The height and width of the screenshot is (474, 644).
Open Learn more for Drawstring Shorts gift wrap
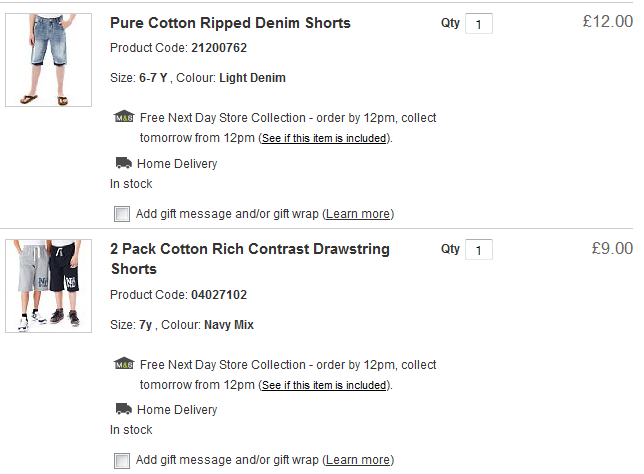pyautogui.click(x=358, y=460)
